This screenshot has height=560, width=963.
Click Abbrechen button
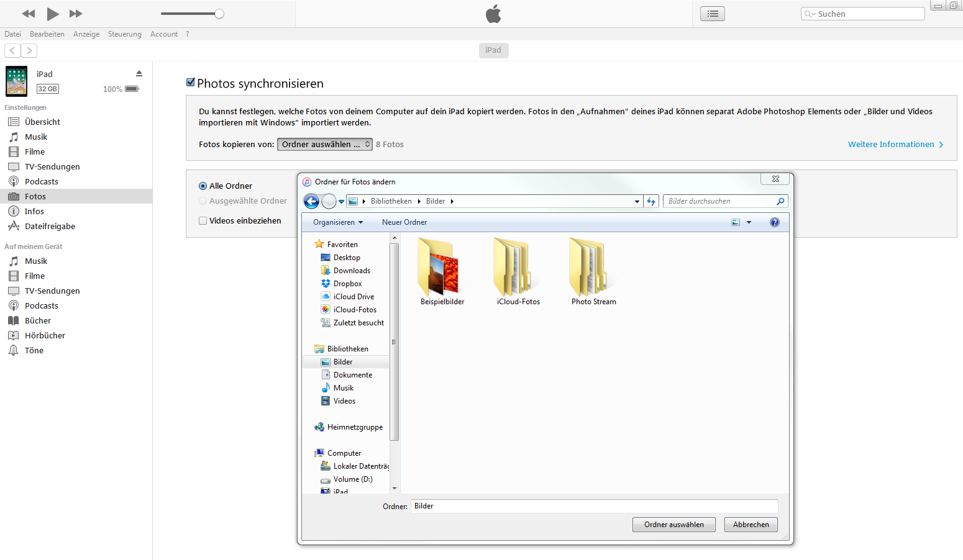tap(751, 525)
